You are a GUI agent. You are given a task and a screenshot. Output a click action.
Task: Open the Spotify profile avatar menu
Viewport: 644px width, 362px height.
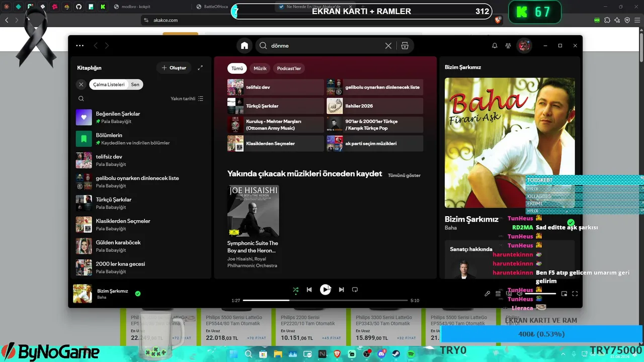524,46
